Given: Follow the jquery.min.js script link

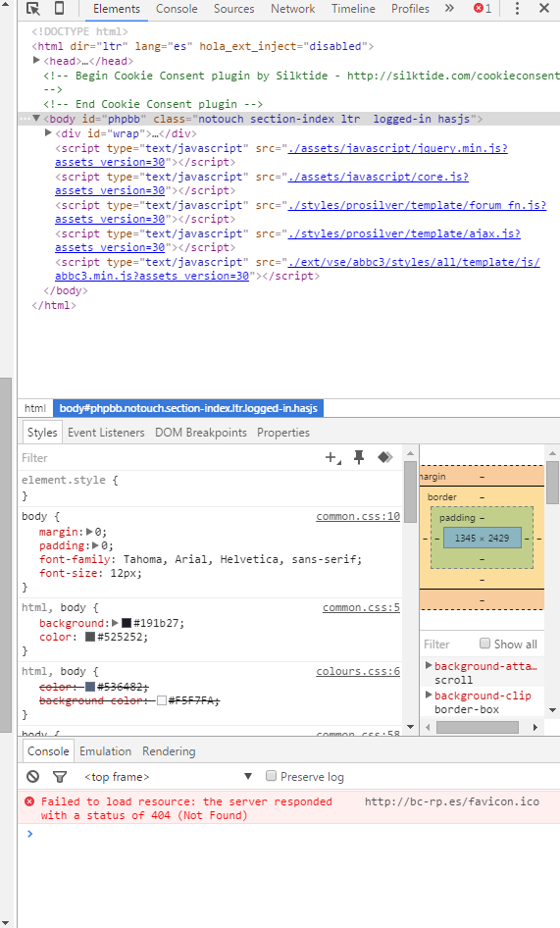Looking at the screenshot, I should pos(398,148).
